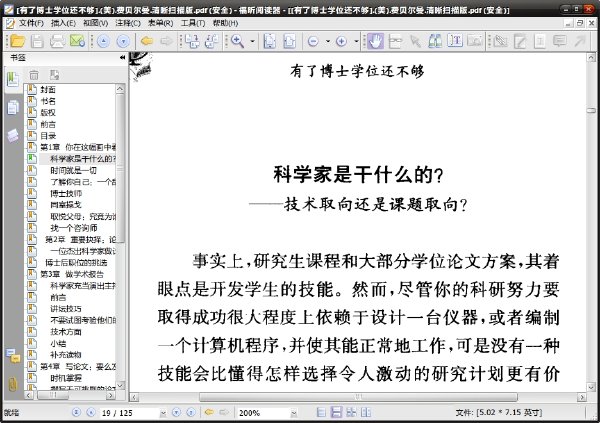
Task: Open the 注释(C) menu
Action: tap(128, 23)
